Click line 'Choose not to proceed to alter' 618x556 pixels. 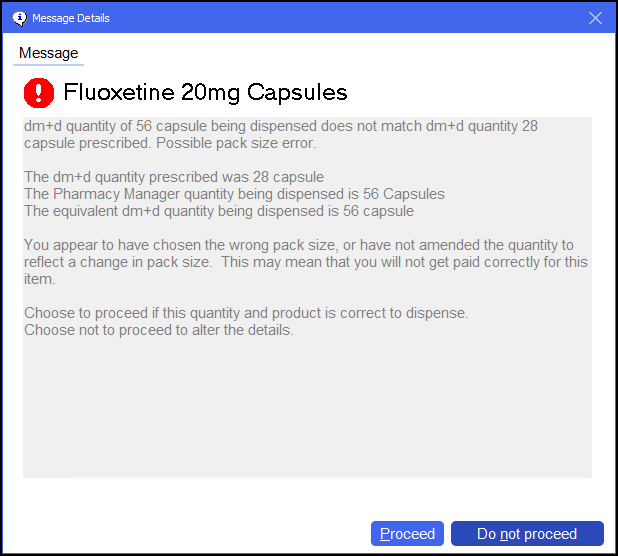[x=158, y=330]
